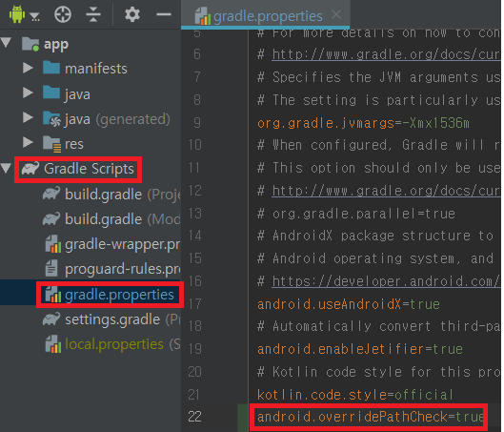Open proguard-rules.pro file
This screenshot has width=504, height=432.
123,269
